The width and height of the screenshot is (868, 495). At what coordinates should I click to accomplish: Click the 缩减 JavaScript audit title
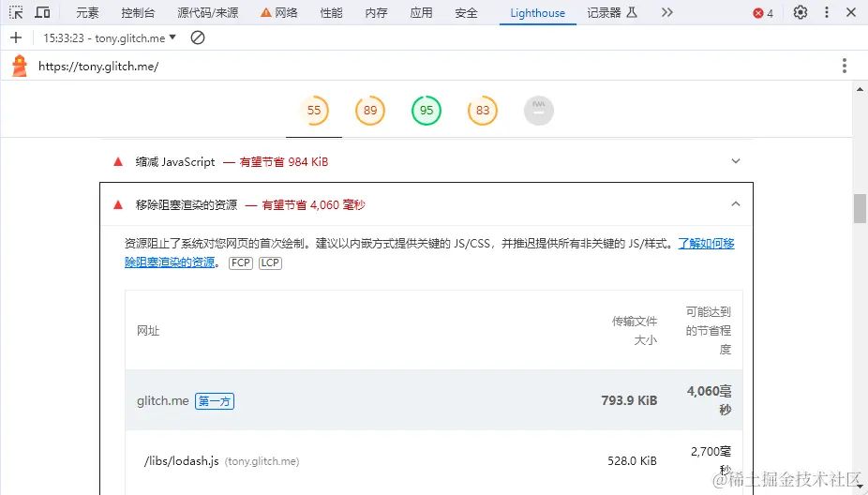[x=175, y=161]
